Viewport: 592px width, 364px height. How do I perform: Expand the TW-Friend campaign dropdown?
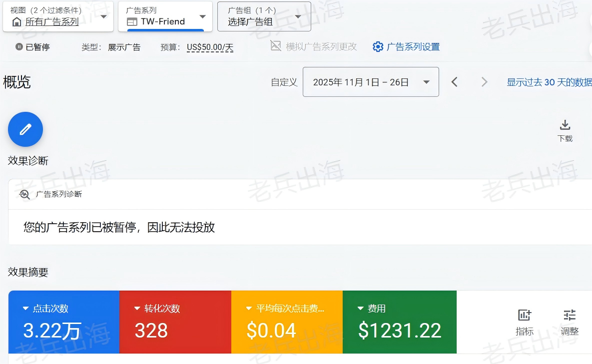coord(165,16)
